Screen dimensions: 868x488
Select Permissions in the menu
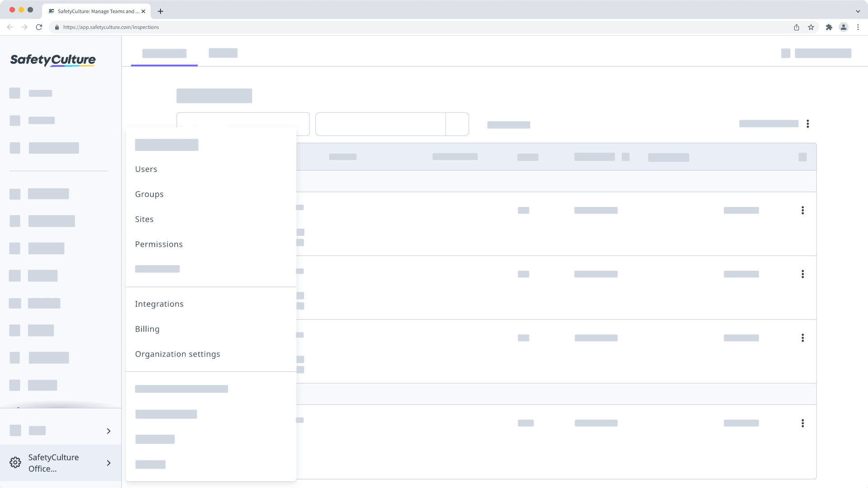point(159,244)
